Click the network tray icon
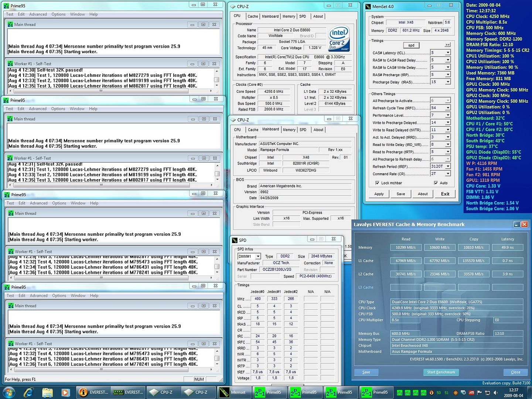Image resolution: width=532 pixels, height=399 pixels. point(488,392)
